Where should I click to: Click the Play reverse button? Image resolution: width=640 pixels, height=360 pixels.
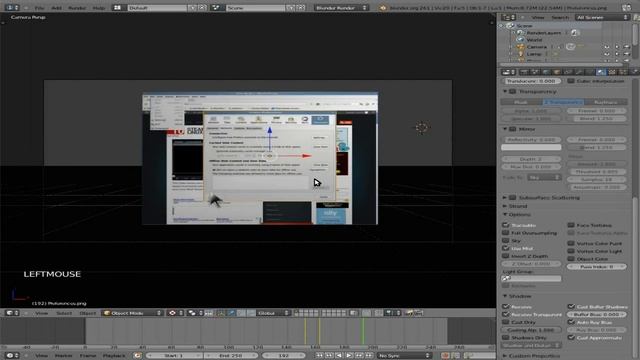(339, 356)
